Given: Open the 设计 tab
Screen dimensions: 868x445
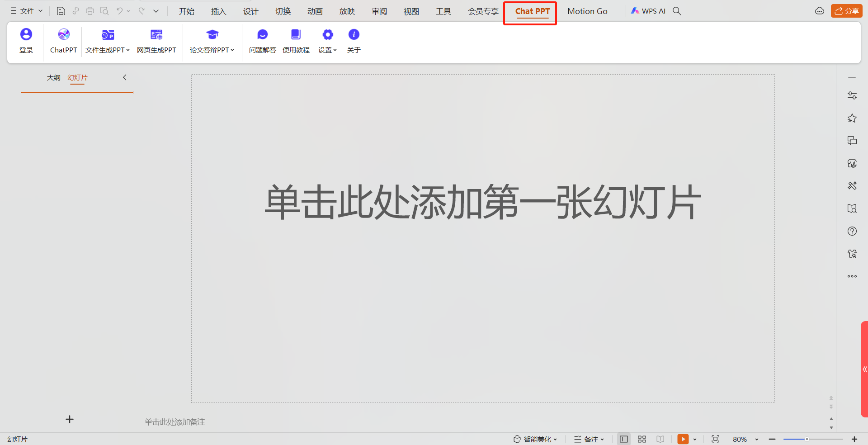Looking at the screenshot, I should point(251,11).
